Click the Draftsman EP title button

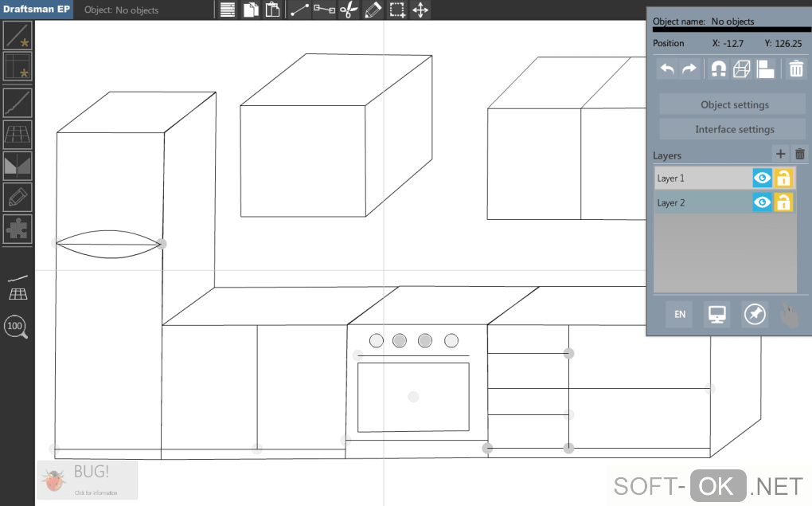[37, 10]
